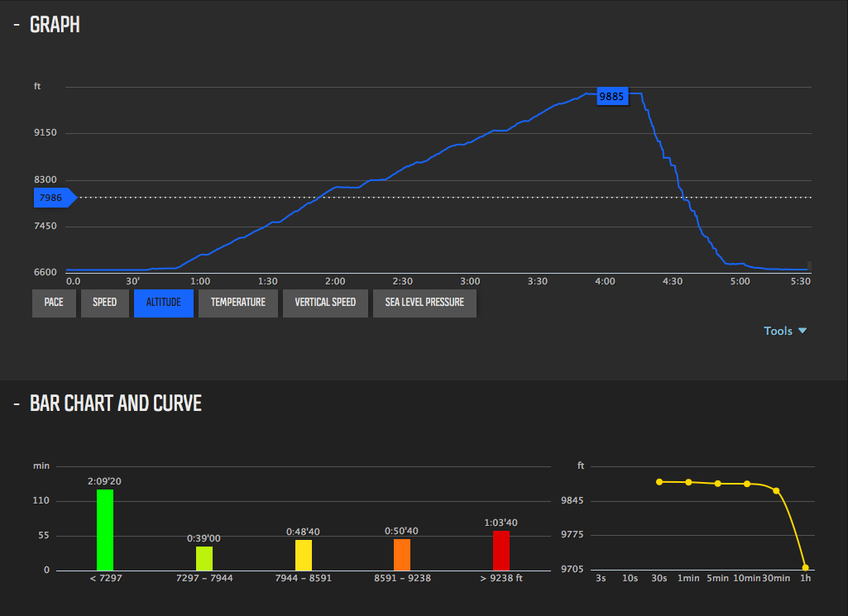848x616 pixels.
Task: Switch graph to Pace
Action: click(54, 303)
